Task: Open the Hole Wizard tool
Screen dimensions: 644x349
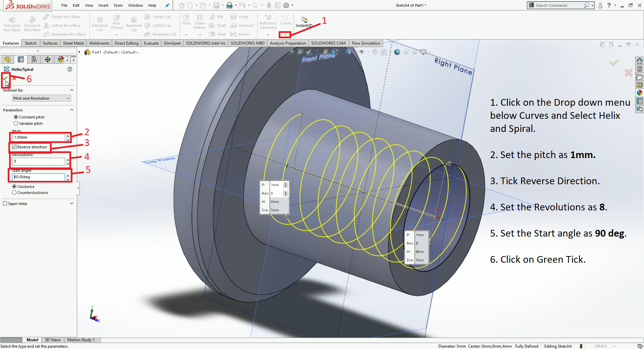Action: pyautogui.click(x=117, y=22)
